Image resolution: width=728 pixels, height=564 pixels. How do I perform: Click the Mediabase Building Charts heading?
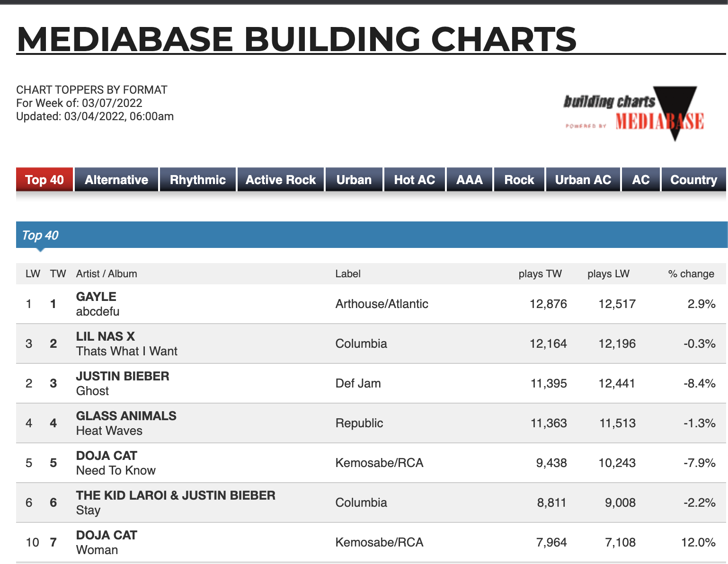coord(296,38)
